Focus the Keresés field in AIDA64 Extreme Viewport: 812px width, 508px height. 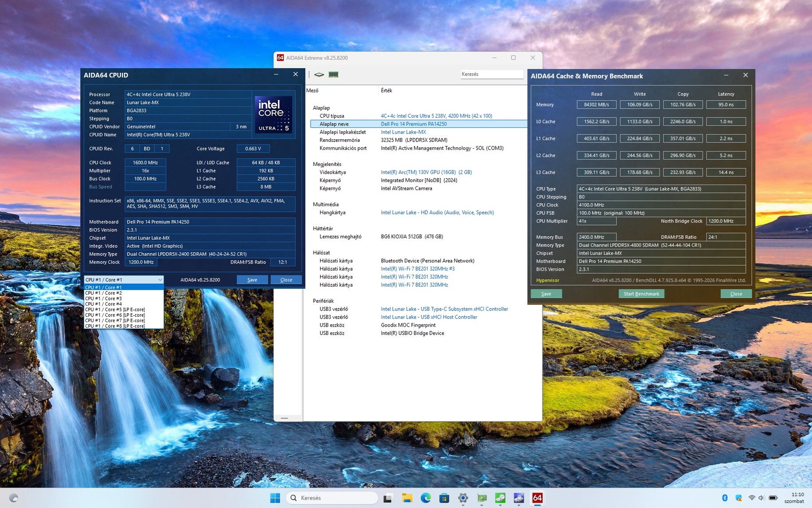coord(492,74)
